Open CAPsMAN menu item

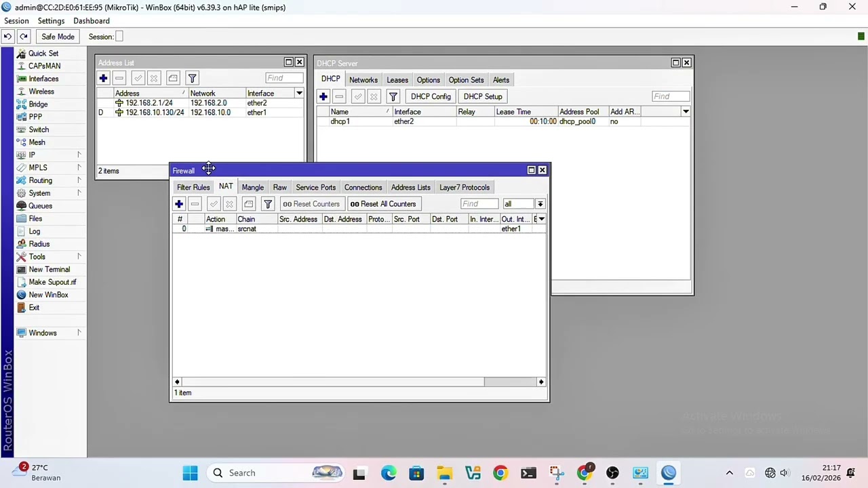point(44,66)
